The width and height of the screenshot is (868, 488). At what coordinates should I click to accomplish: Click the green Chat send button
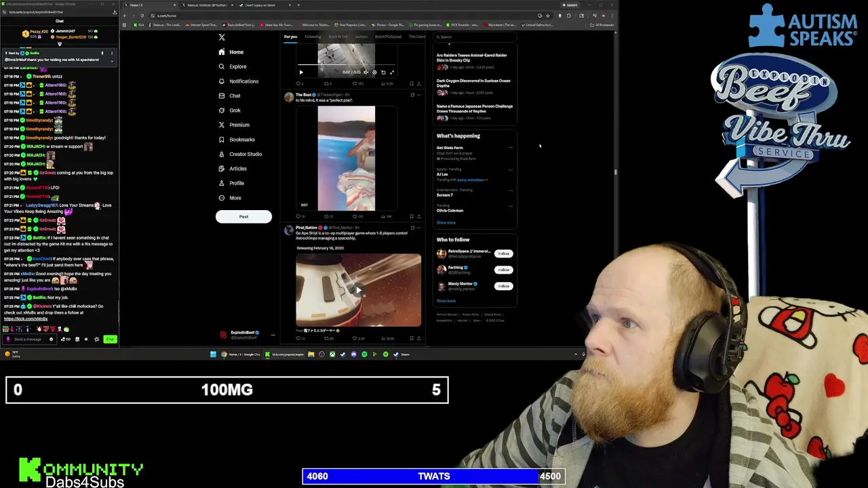click(x=110, y=339)
